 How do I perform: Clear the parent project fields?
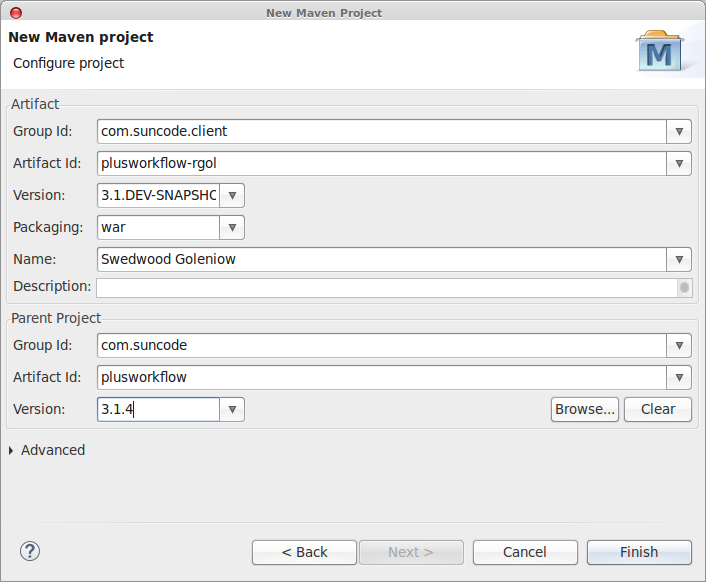[x=658, y=409]
